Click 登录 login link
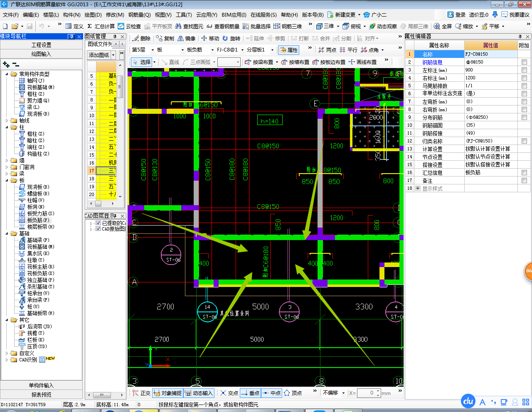This screenshot has width=532, height=412. (x=456, y=15)
